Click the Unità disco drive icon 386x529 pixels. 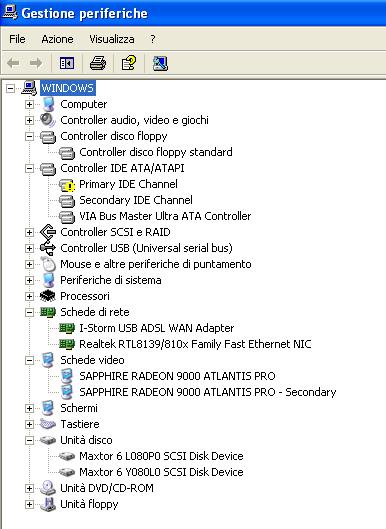click(x=48, y=440)
